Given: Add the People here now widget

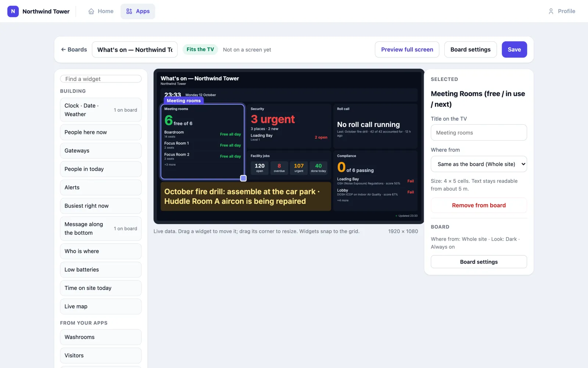Looking at the screenshot, I should 101,132.
